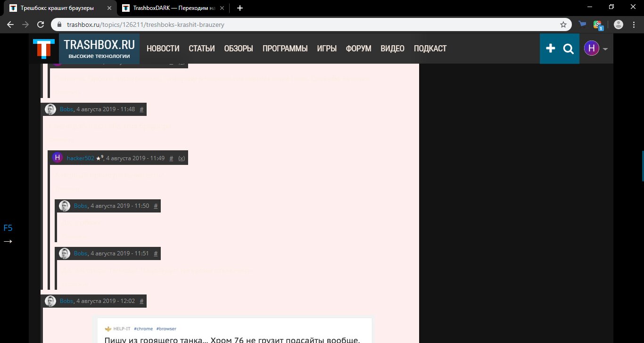
Task: Open site search magnifier icon
Action: (x=569, y=49)
